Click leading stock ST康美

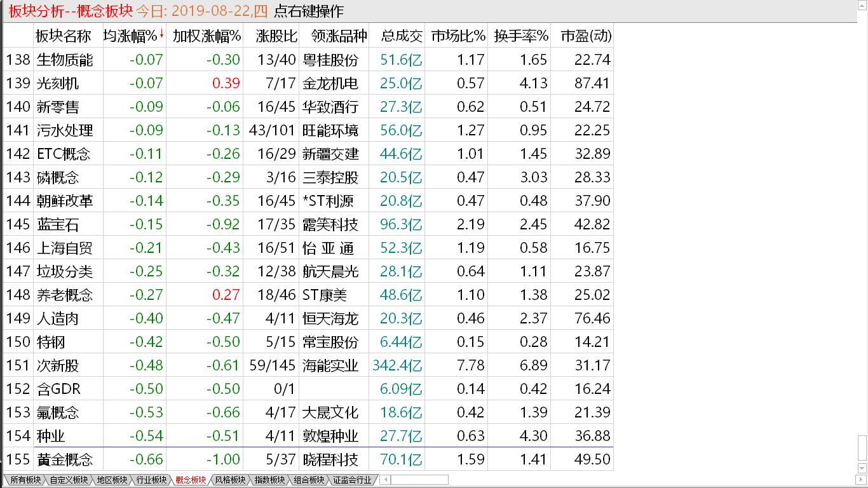(325, 295)
